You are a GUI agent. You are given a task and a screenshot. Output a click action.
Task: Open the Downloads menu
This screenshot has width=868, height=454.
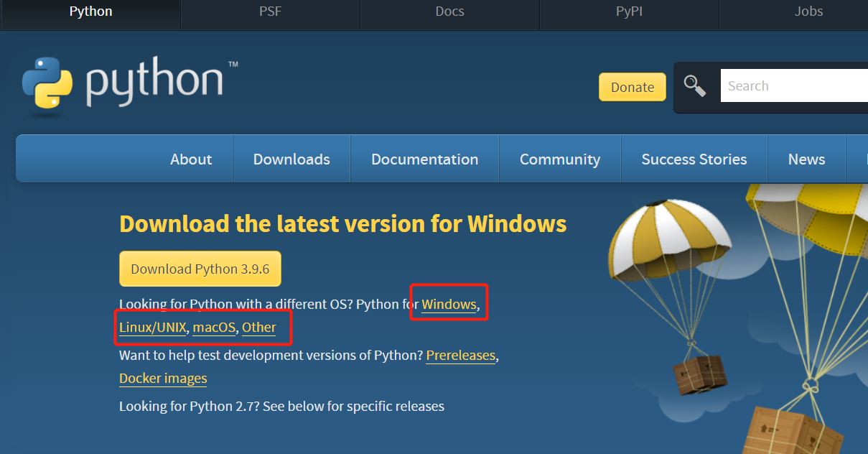pyautogui.click(x=291, y=159)
